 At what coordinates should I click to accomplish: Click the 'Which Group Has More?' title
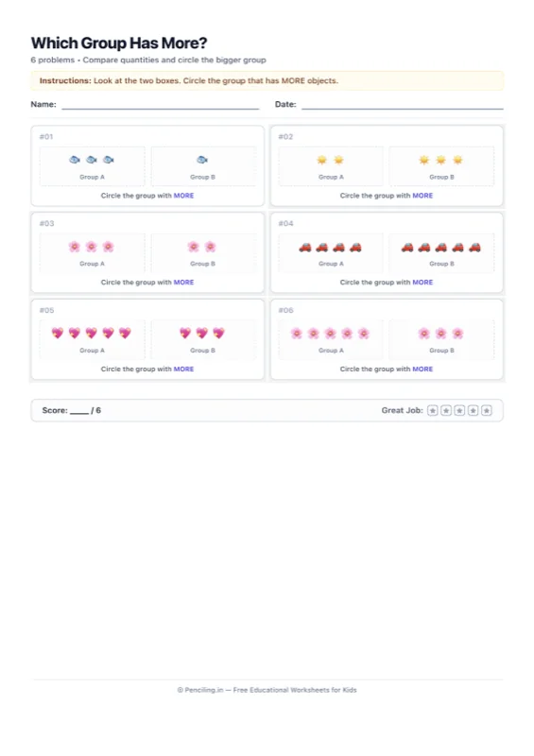coord(119,43)
